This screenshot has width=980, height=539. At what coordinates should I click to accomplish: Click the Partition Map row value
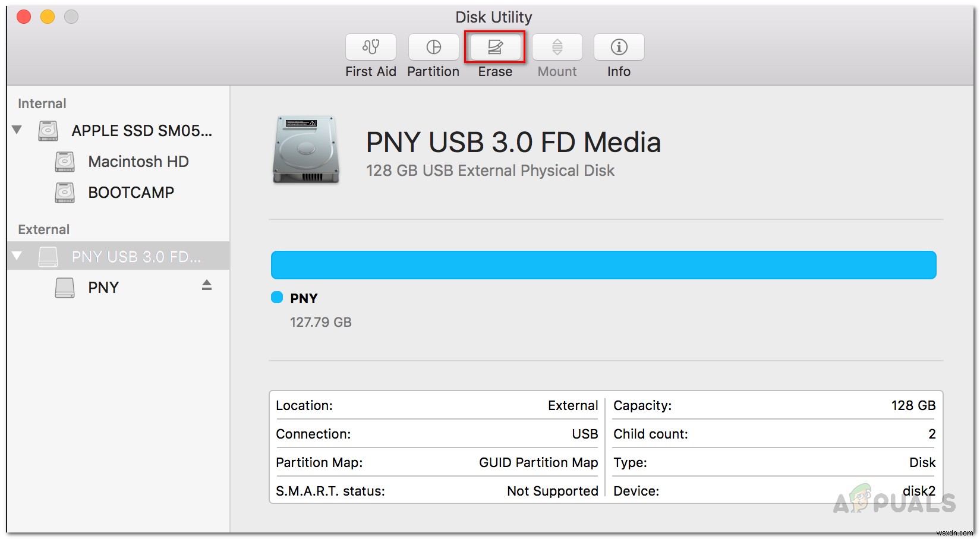[538, 462]
